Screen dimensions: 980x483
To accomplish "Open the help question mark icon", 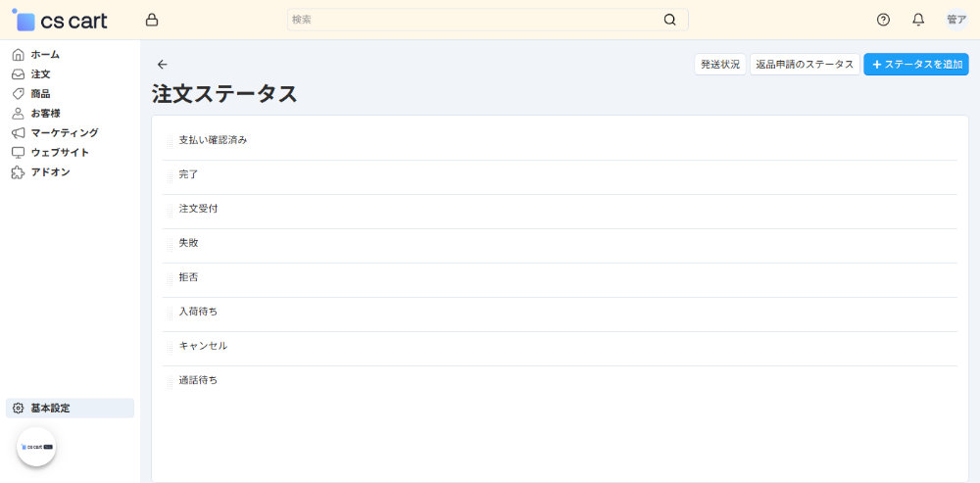I will coord(883,20).
